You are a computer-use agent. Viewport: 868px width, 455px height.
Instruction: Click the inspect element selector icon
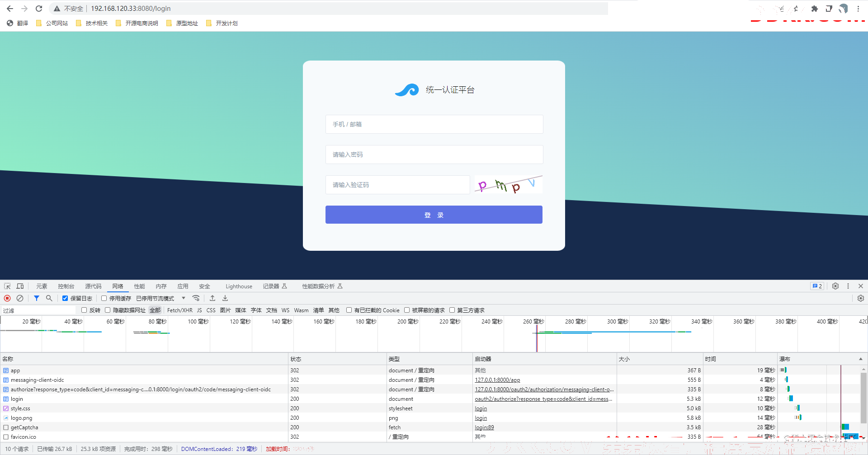7,286
